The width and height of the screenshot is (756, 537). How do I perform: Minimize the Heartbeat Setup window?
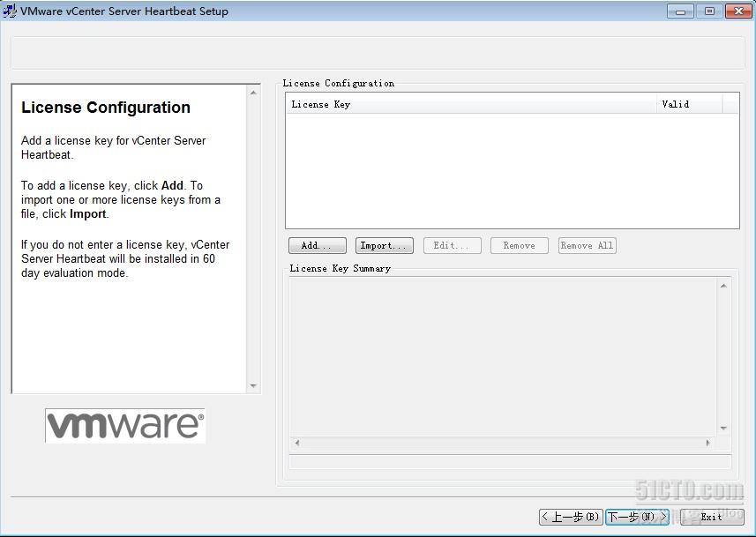(x=681, y=11)
